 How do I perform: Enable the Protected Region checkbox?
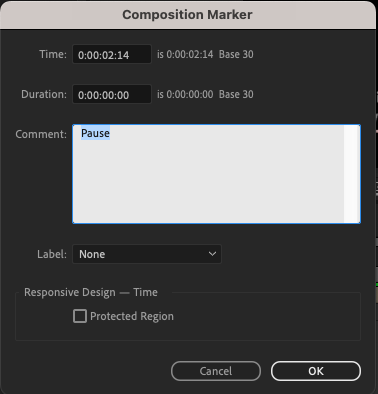tap(80, 316)
